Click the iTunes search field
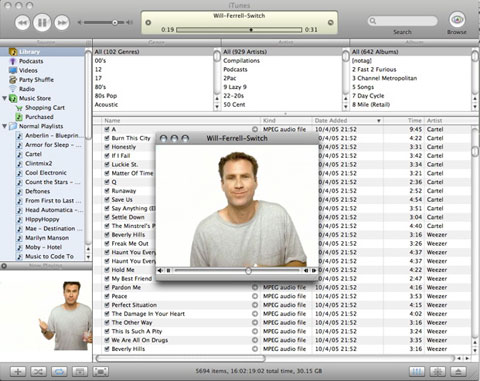The image size is (480, 381). [402, 21]
